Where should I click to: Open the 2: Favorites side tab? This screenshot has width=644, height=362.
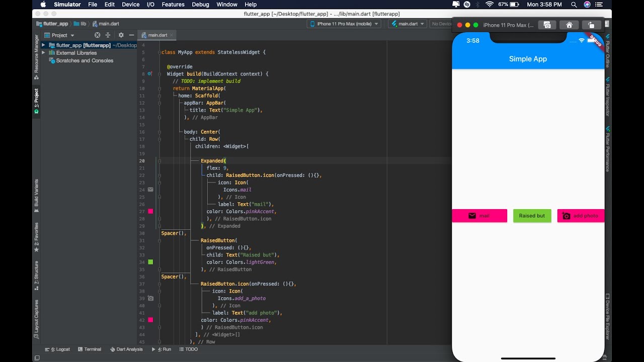(x=36, y=237)
